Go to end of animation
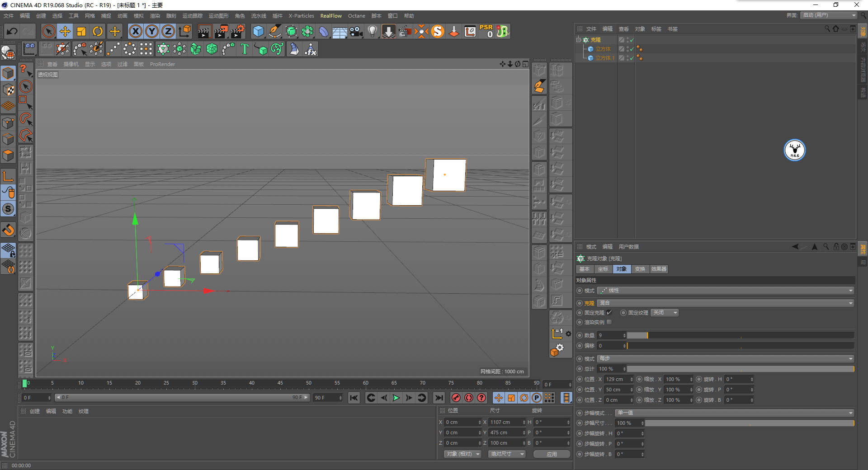 click(x=439, y=398)
